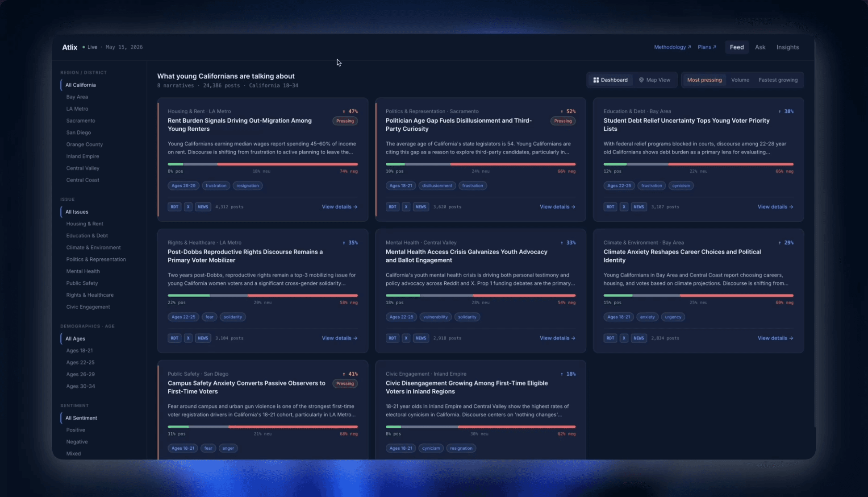Filter issues by Climate & Environment
The height and width of the screenshot is (497, 868).
(93, 248)
